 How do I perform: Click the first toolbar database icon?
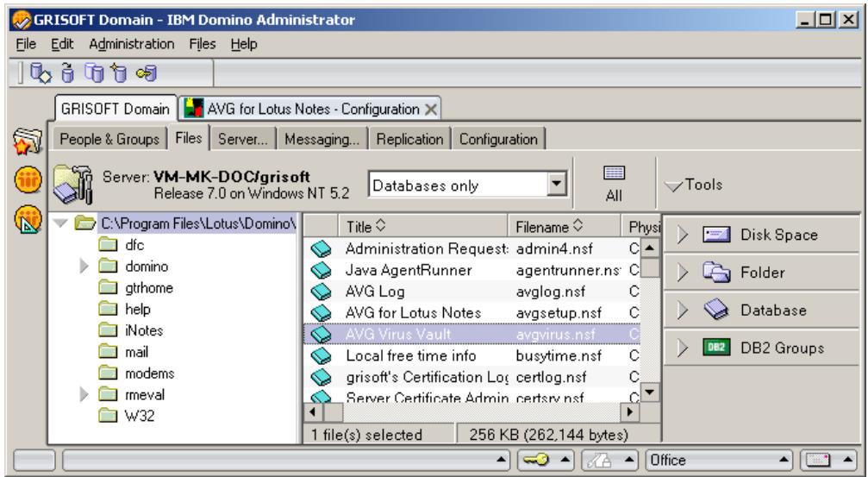(41, 72)
